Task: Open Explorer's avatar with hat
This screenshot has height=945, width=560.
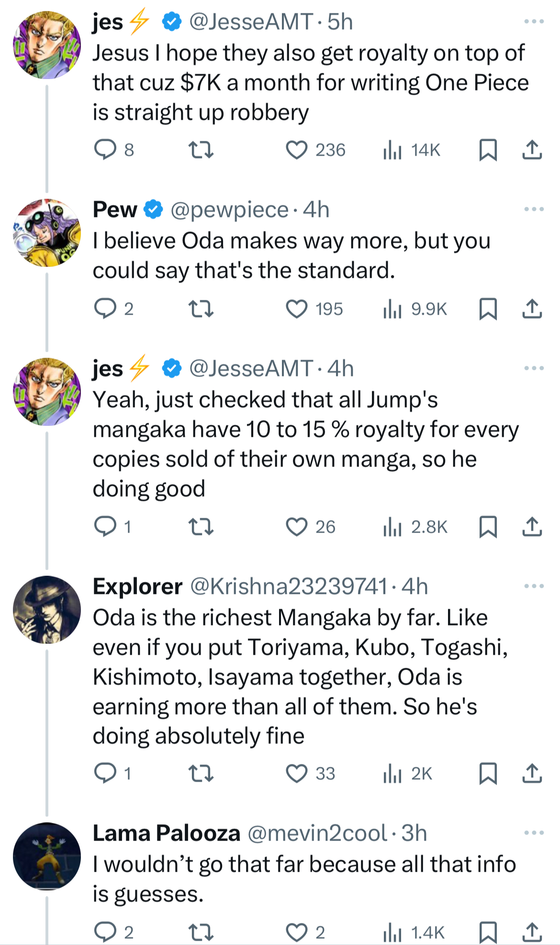Action: 47,610
